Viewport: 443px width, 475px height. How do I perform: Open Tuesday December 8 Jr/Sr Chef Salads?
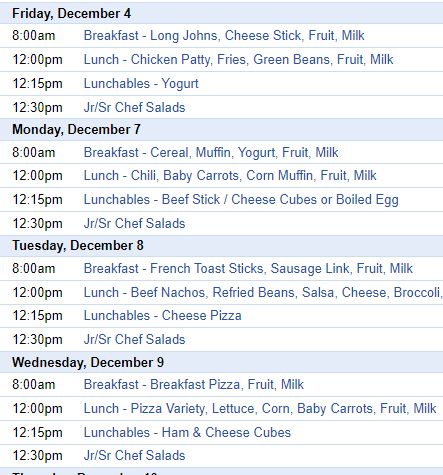(x=134, y=339)
